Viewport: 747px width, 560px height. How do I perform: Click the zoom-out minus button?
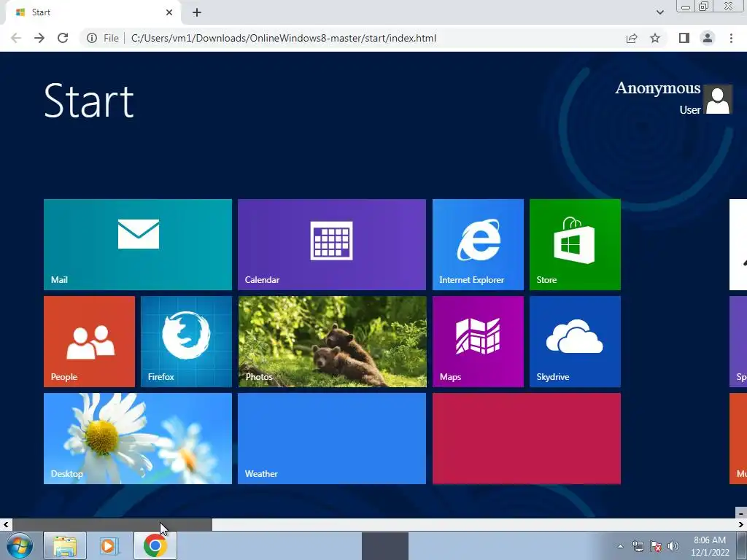point(741,513)
